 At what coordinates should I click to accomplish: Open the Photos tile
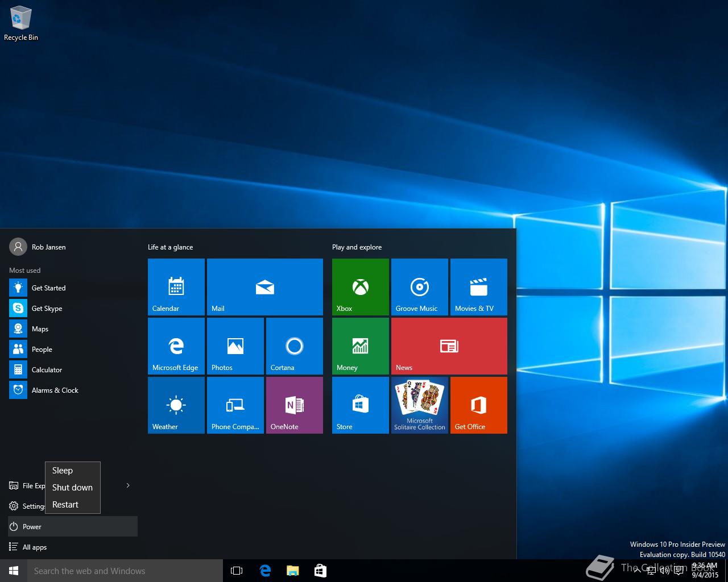click(x=235, y=346)
